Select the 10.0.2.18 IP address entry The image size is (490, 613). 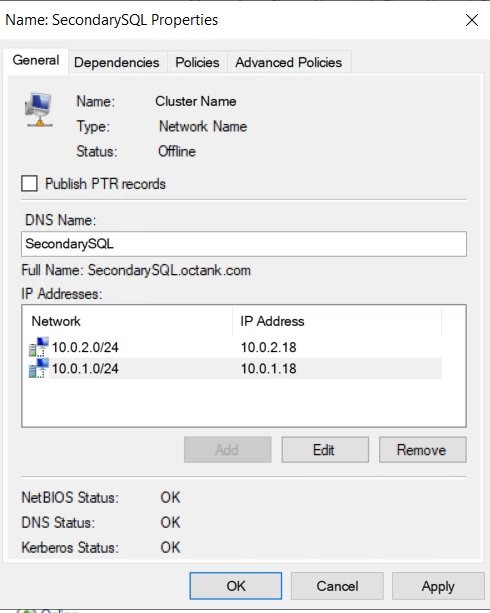tap(268, 347)
